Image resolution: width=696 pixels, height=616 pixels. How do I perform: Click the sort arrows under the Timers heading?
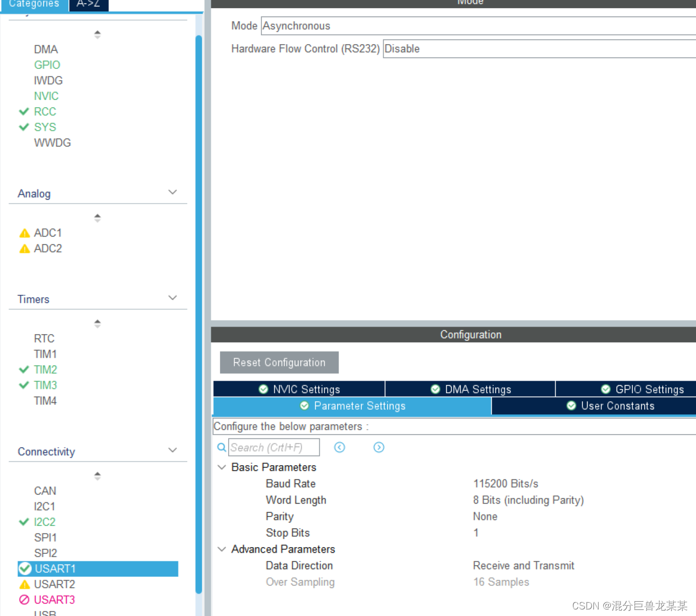click(x=97, y=323)
